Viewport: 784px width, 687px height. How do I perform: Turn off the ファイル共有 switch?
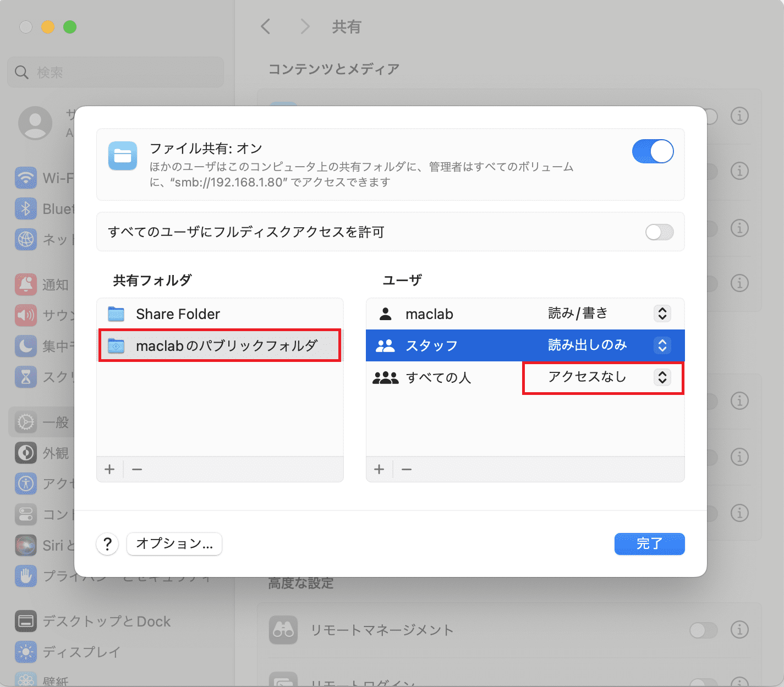point(653,151)
